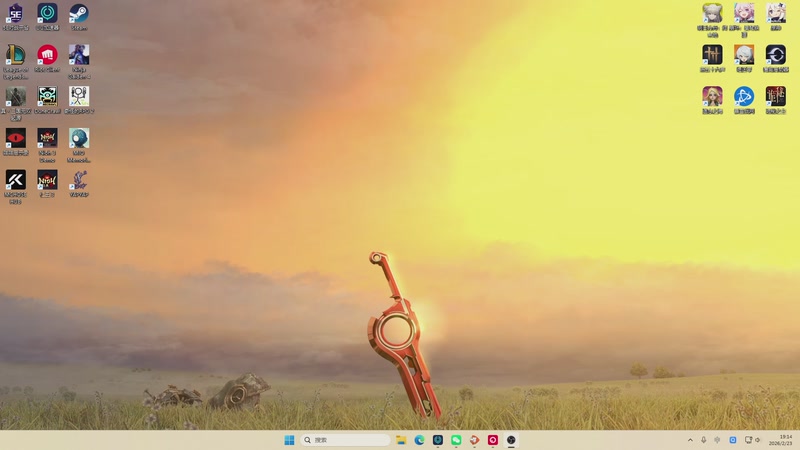Expand the hidden system tray icons chevron

690,440
